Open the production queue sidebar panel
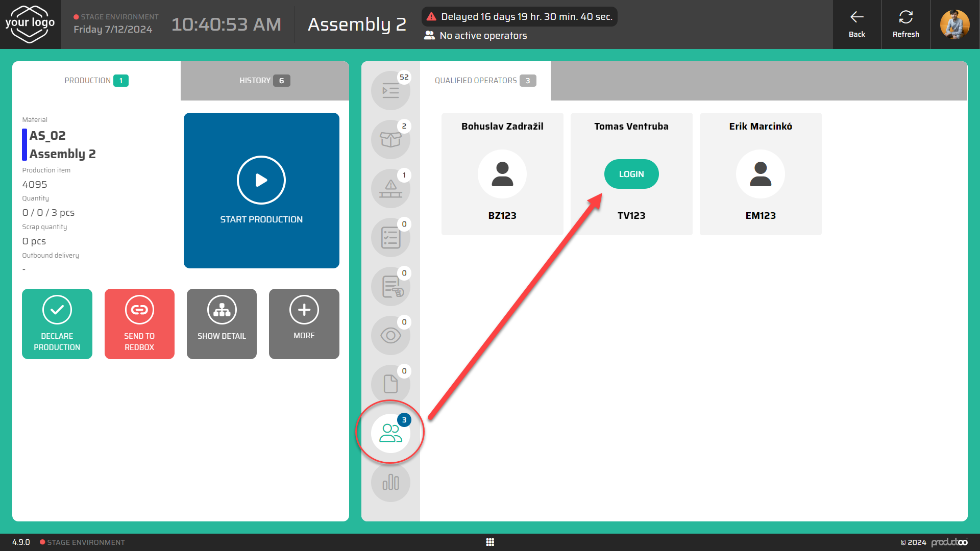The height and width of the screenshot is (551, 980). (x=390, y=90)
